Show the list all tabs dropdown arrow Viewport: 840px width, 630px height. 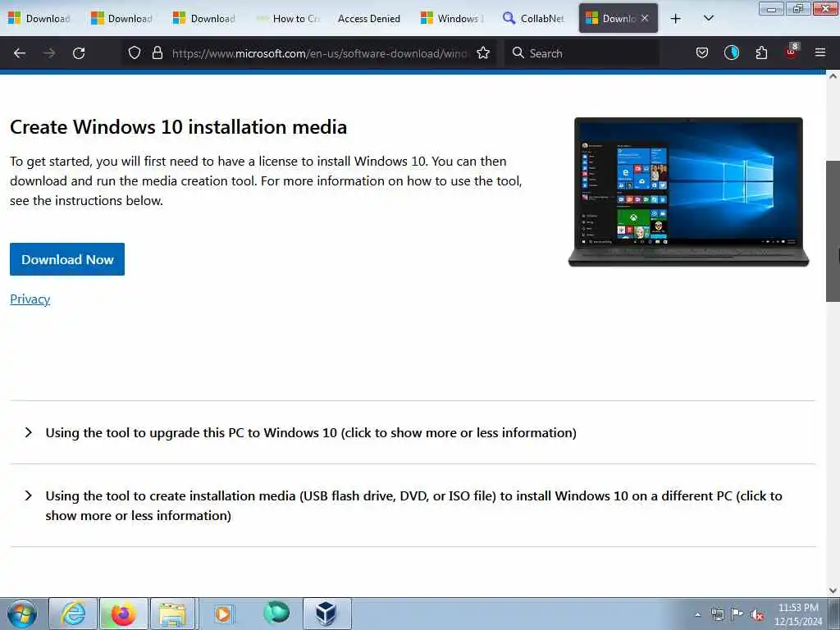point(708,18)
